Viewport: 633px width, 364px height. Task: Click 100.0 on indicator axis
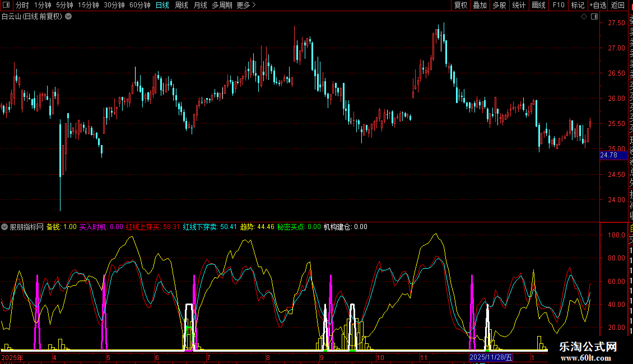616,235
